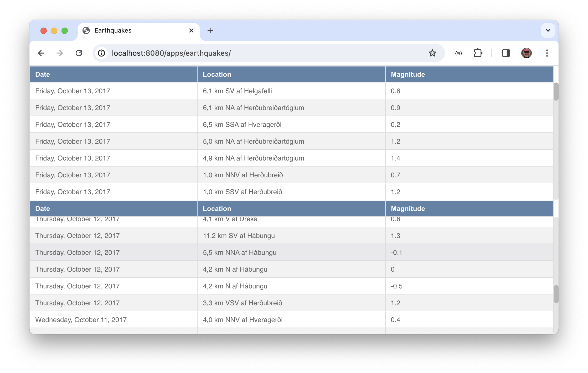Click the browser back arrow
The image size is (588, 373).
pyautogui.click(x=41, y=53)
